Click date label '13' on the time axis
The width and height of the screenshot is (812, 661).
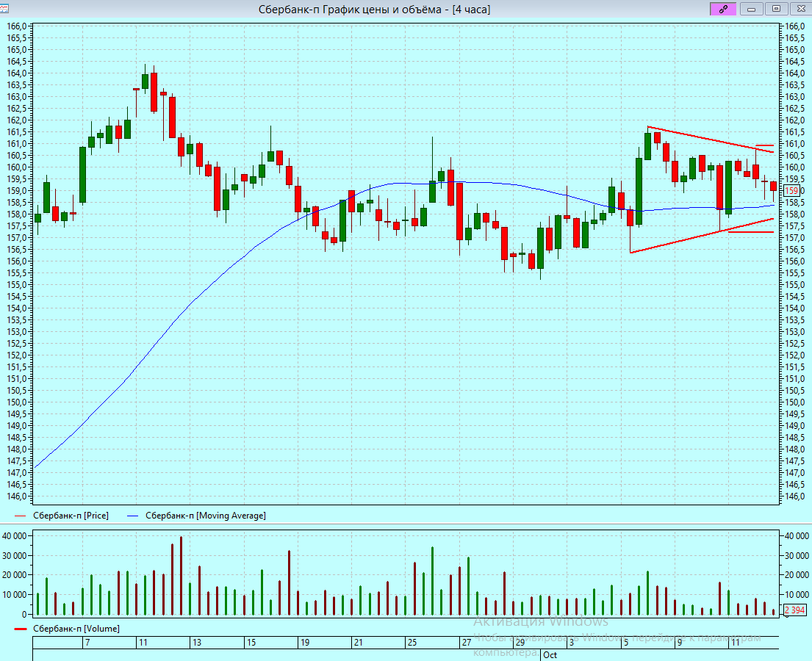197,643
